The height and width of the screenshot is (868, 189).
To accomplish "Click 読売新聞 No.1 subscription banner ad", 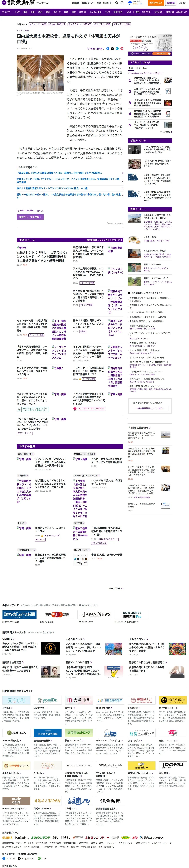I will pyautogui.click(x=150, y=45).
